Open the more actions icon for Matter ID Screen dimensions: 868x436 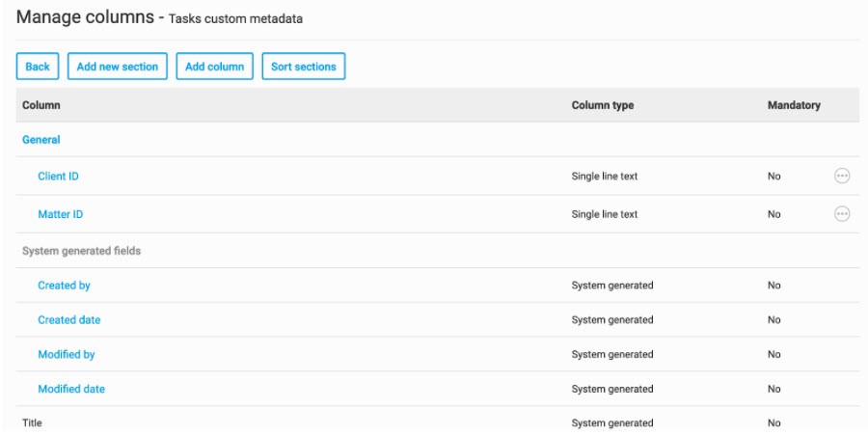click(841, 214)
